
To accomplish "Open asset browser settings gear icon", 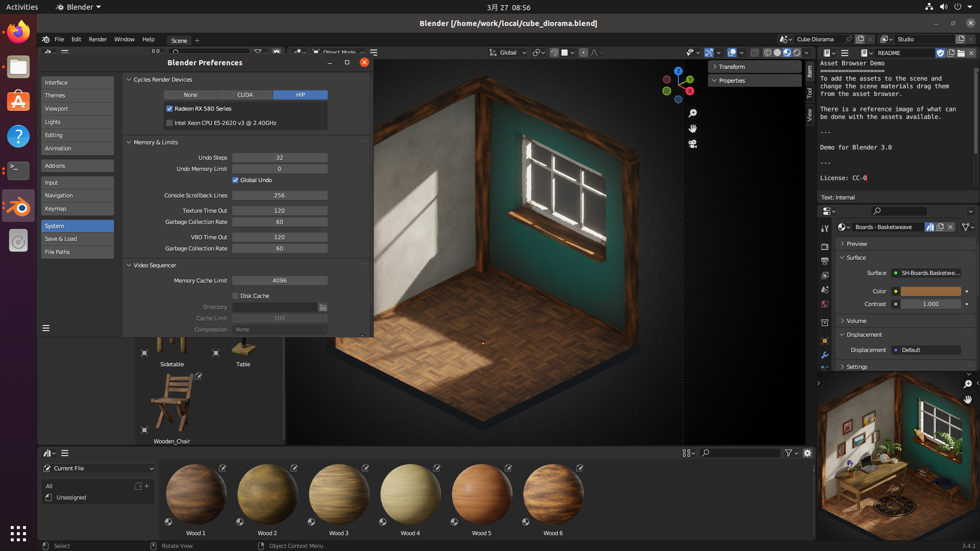I will coord(807,453).
